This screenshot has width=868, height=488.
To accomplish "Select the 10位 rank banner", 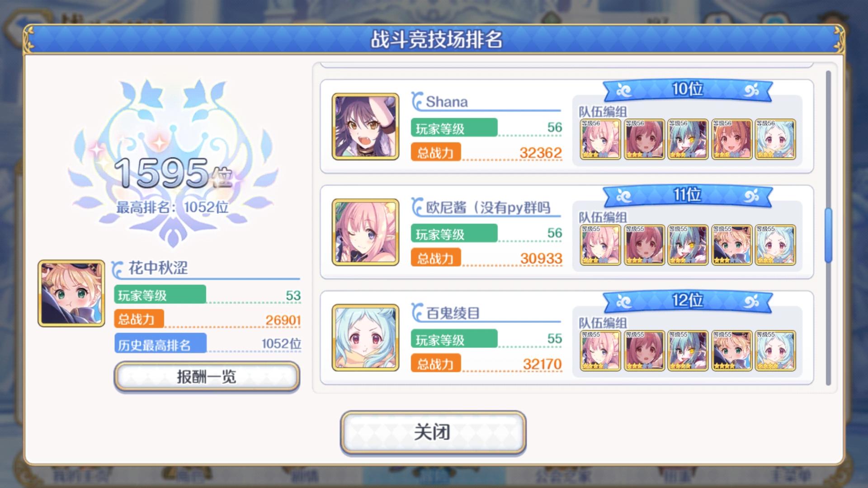I will [687, 90].
